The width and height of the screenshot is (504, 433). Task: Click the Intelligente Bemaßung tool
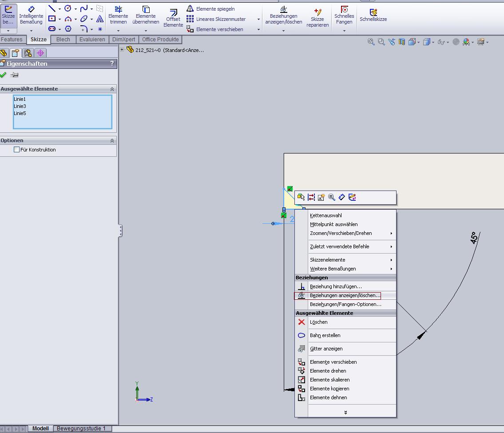pyautogui.click(x=31, y=15)
